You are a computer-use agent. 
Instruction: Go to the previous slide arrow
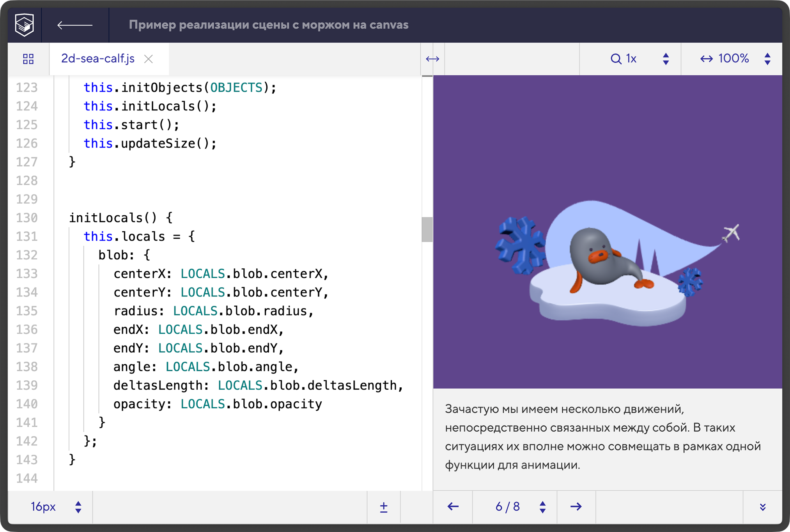(x=453, y=507)
